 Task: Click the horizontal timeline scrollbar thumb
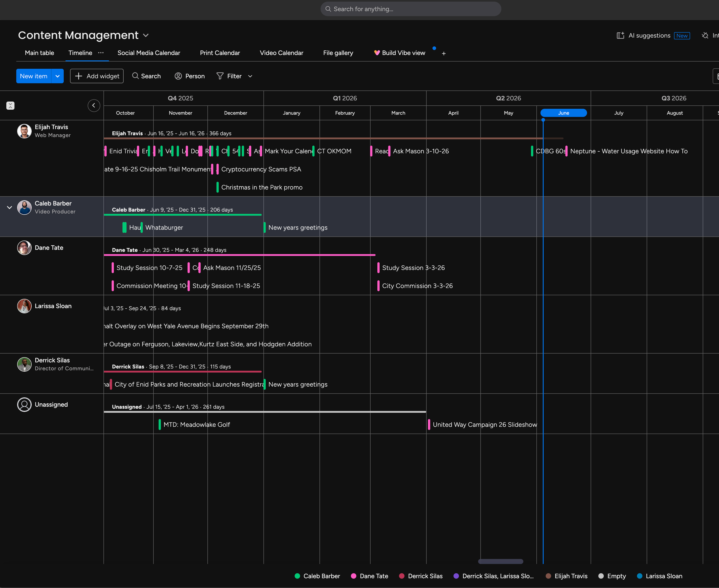pyautogui.click(x=500, y=562)
